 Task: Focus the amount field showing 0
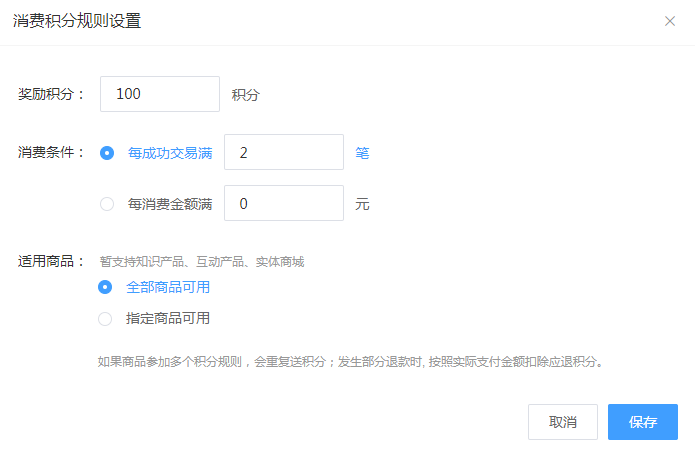[284, 203]
